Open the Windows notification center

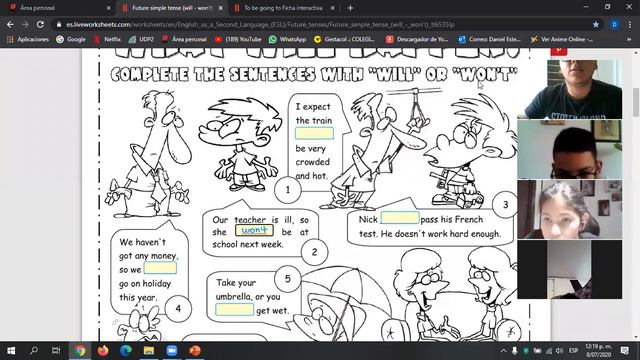tap(624, 351)
